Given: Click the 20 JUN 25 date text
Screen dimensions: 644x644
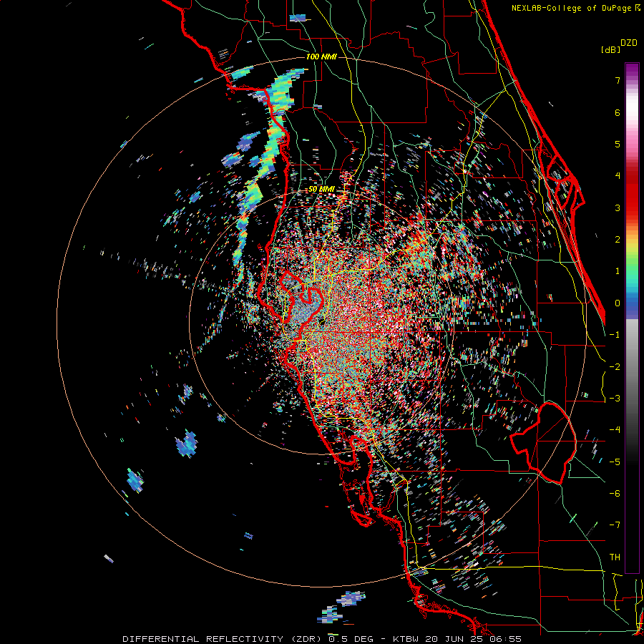Looking at the screenshot, I should pyautogui.click(x=453, y=639).
